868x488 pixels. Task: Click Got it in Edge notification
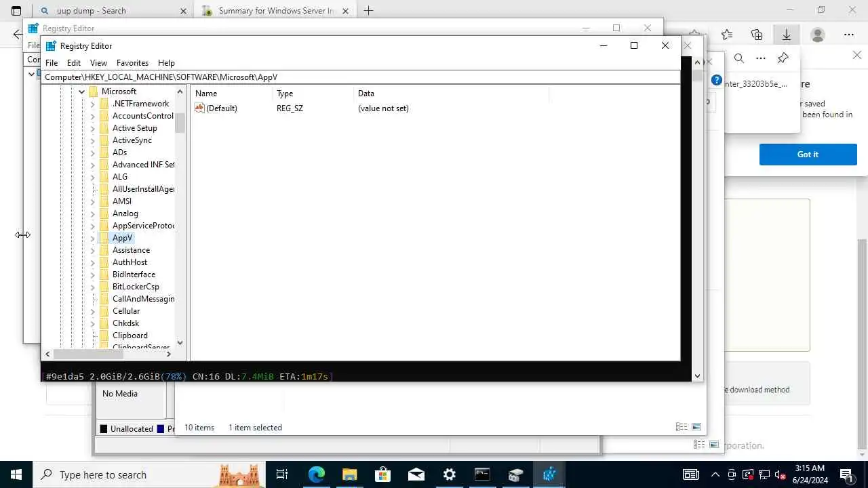coord(808,155)
